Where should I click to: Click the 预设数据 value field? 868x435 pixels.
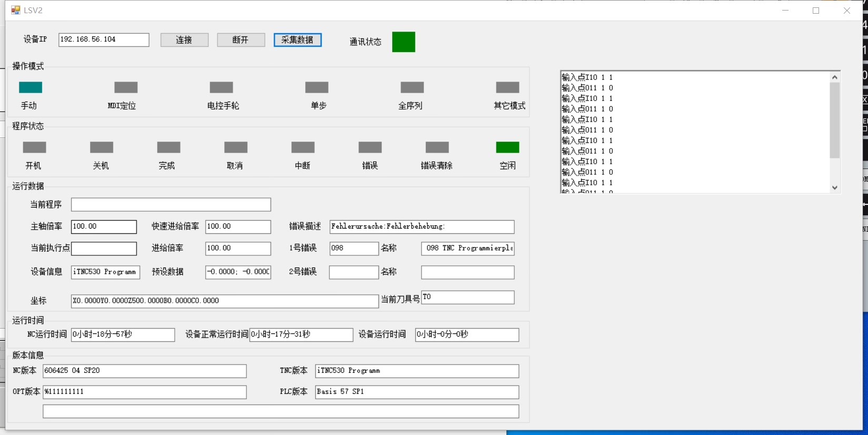[238, 272]
